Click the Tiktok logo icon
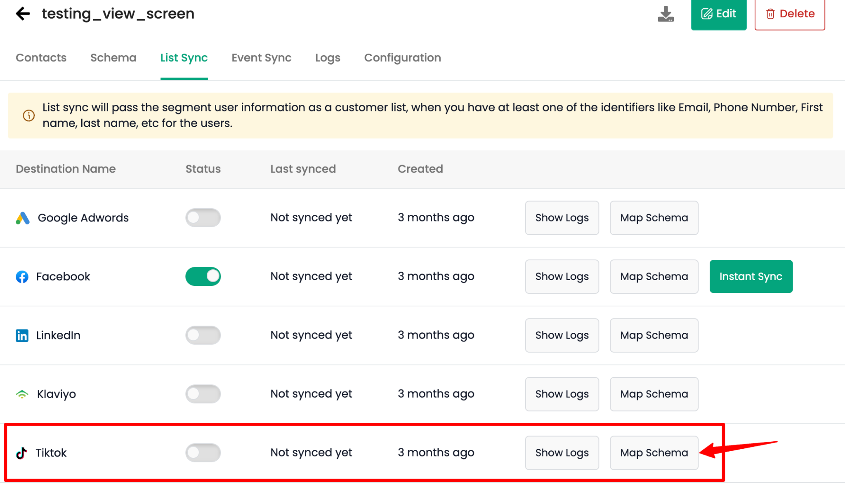This screenshot has height=504, width=845. [21, 453]
